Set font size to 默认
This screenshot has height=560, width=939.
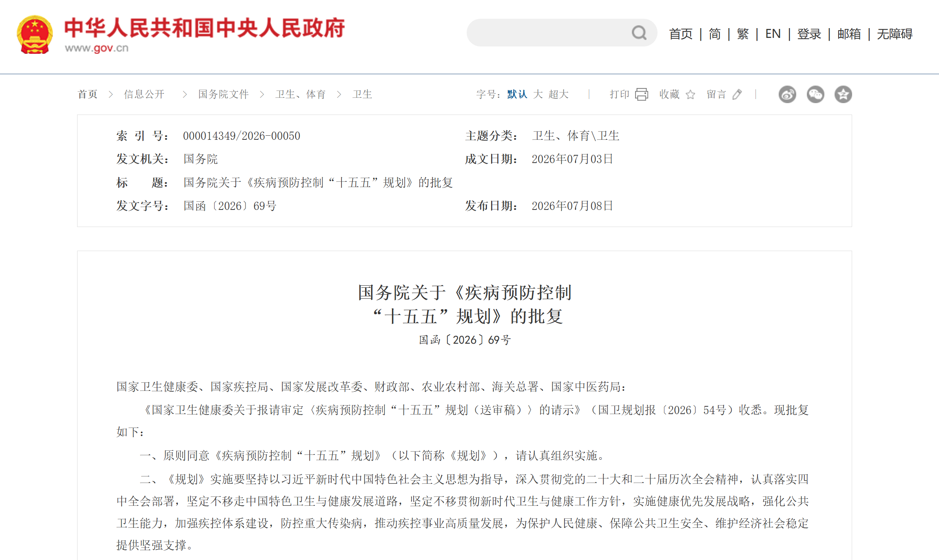tap(517, 95)
